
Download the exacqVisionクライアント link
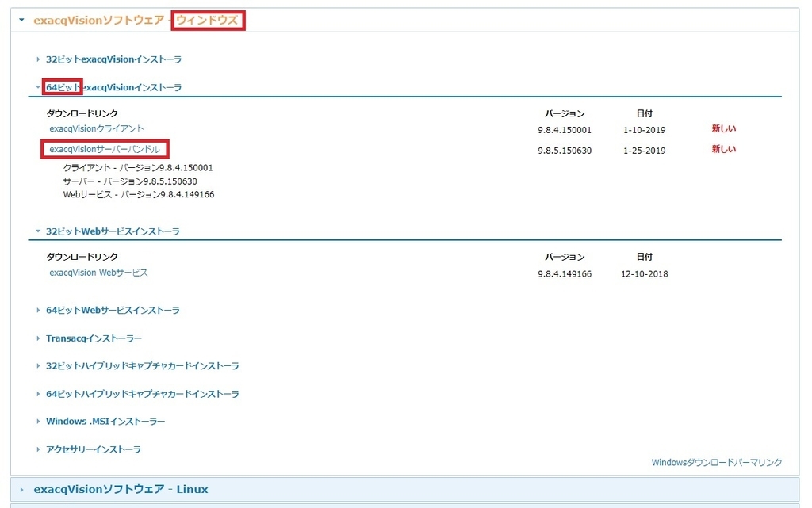click(96, 129)
